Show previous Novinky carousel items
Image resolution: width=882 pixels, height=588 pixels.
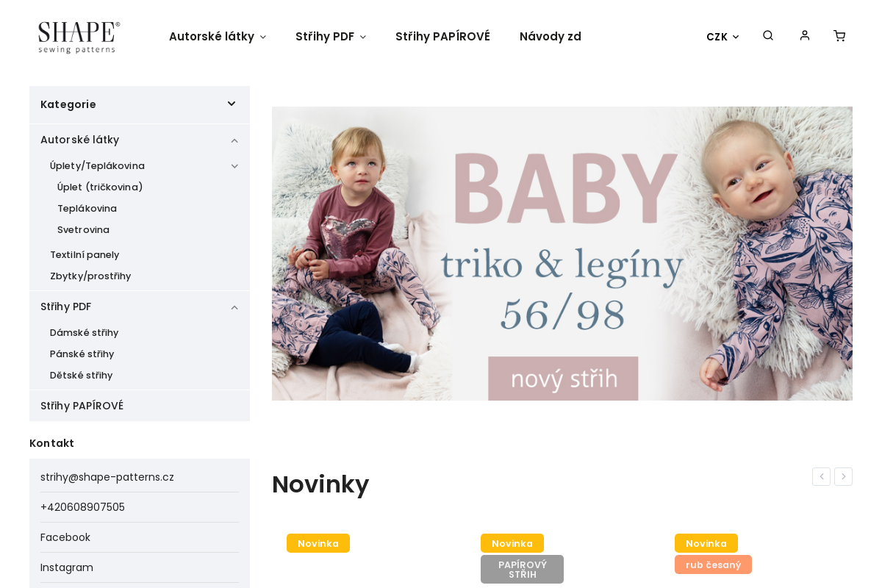tap(821, 476)
